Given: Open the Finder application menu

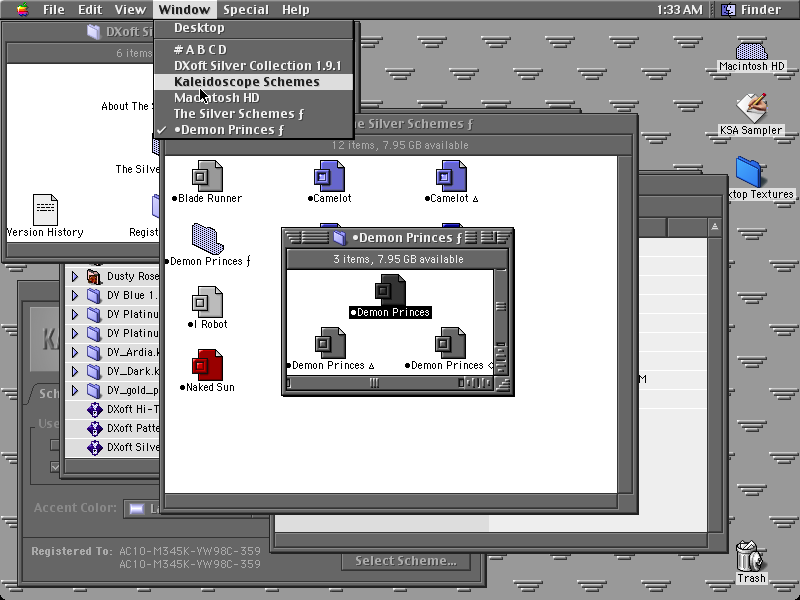Looking at the screenshot, I should [753, 10].
